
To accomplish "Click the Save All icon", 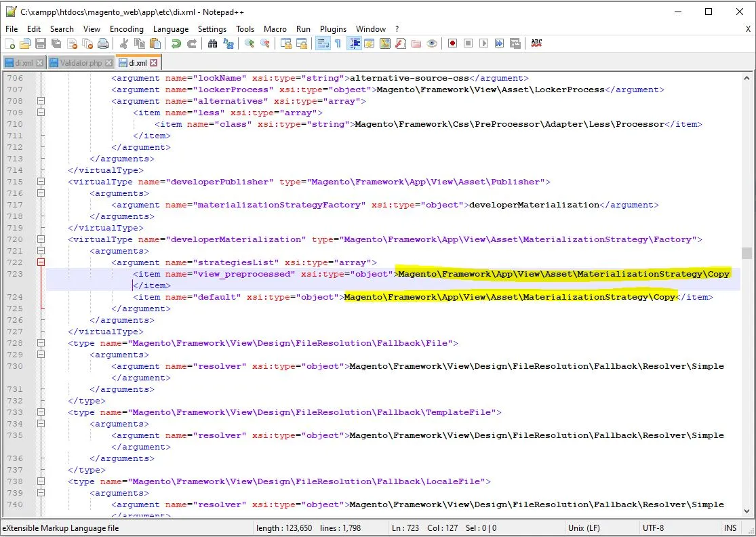I will pos(56,44).
